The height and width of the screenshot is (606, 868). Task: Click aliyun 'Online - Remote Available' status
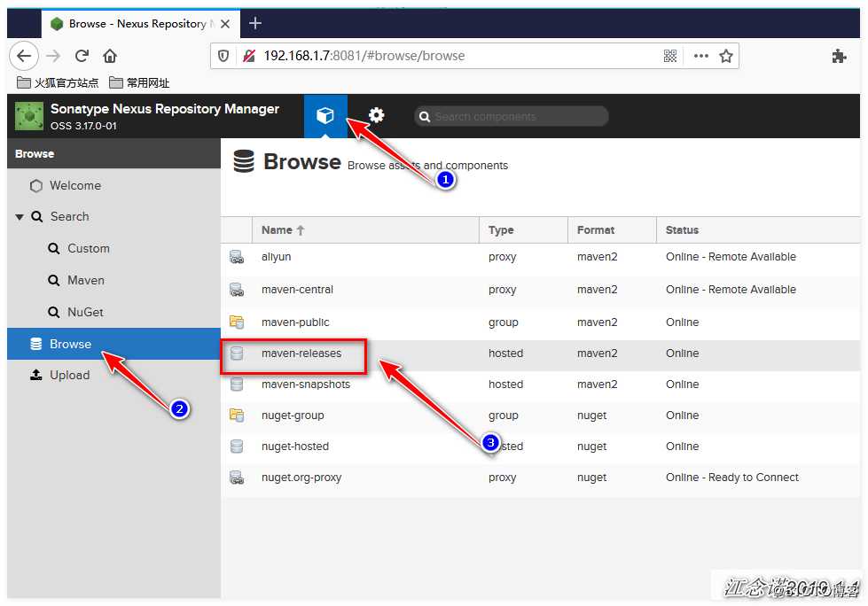pos(731,257)
